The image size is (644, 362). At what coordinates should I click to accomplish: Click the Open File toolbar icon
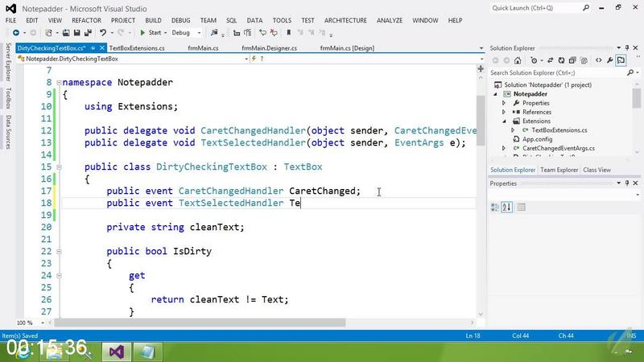tap(66, 32)
